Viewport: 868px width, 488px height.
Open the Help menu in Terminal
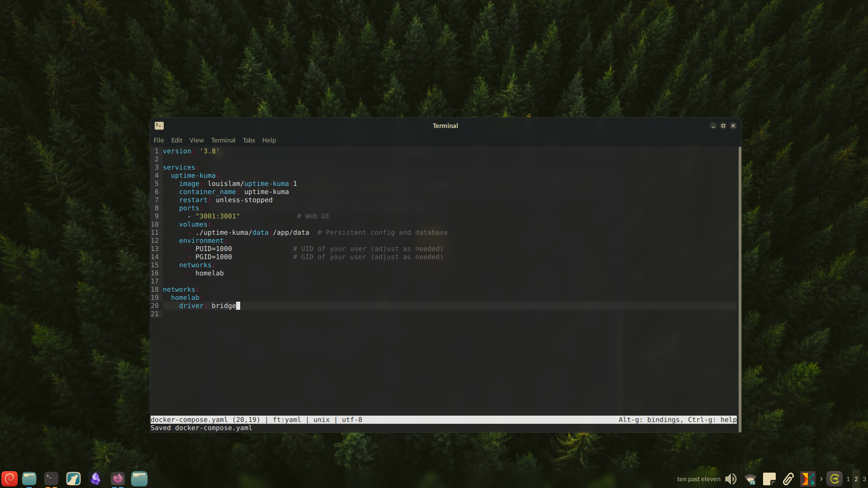tap(269, 140)
